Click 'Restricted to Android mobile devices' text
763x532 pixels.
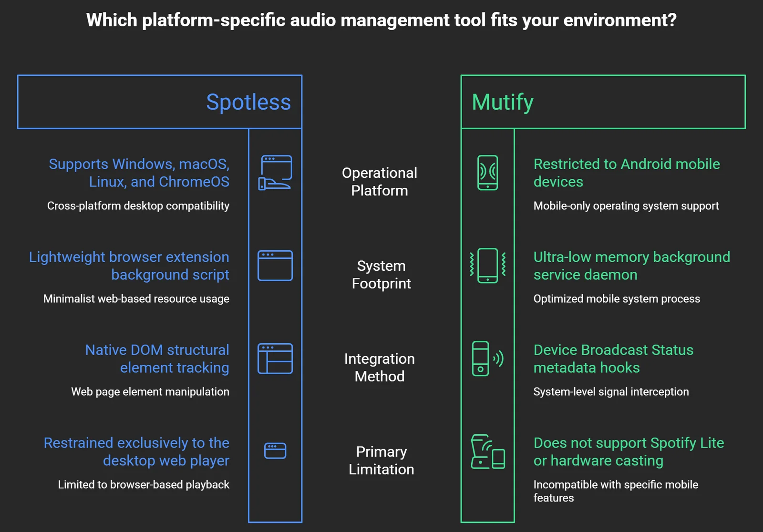tap(627, 173)
